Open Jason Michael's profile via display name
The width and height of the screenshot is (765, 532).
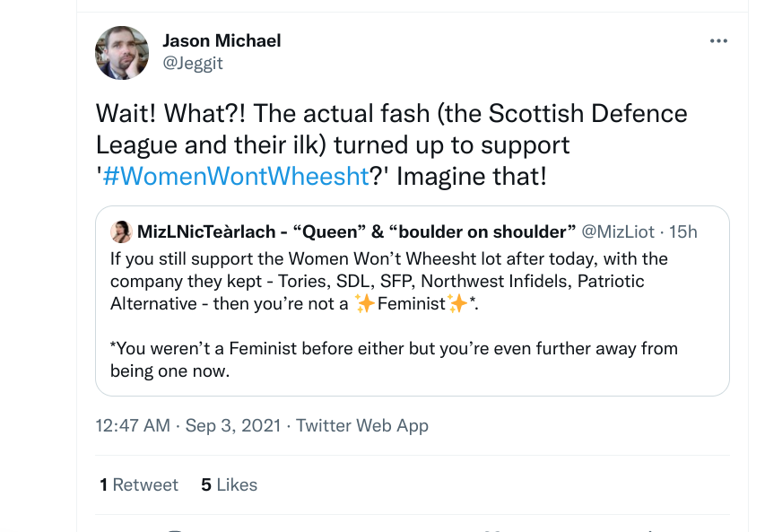tap(222, 40)
